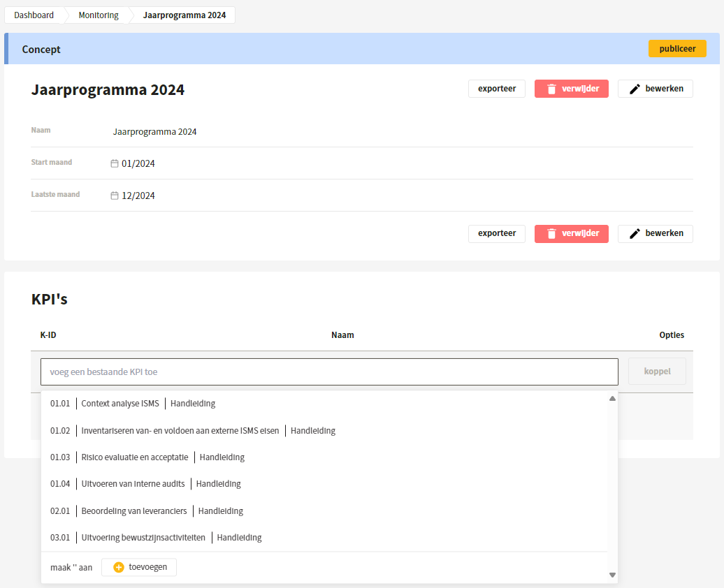Image resolution: width=724 pixels, height=588 pixels.
Task: Select KPI 02.01 Beoordeling van leveranciers
Action: click(x=324, y=511)
